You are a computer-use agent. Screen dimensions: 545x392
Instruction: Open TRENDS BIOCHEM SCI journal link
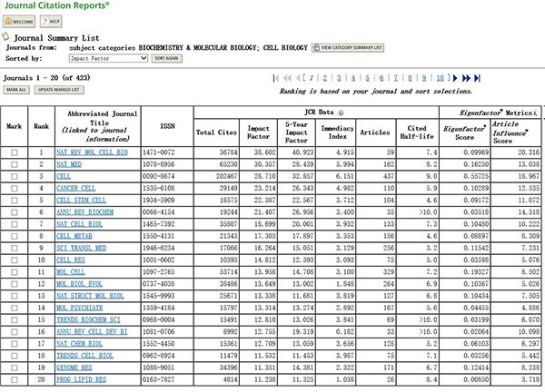point(89,319)
